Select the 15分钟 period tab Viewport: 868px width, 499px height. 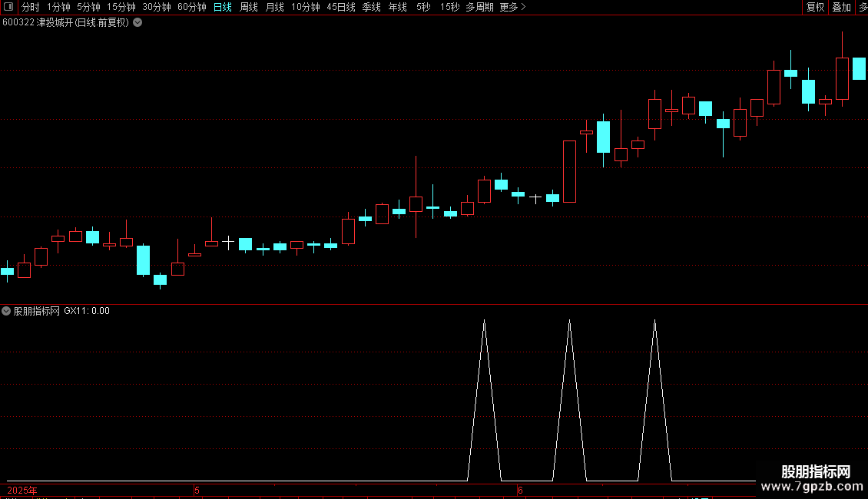point(121,7)
